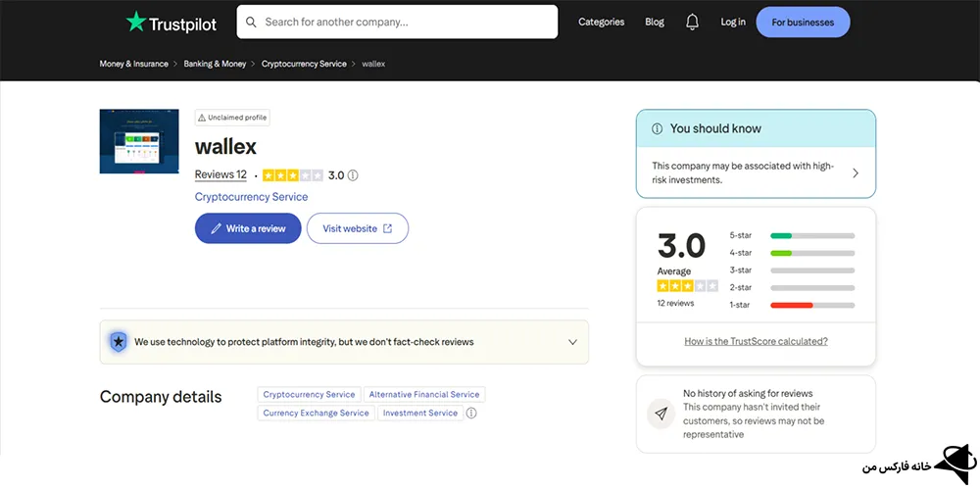The image size is (980, 490).
Task: Open the high-risk investments notice arrow
Action: coord(856,173)
